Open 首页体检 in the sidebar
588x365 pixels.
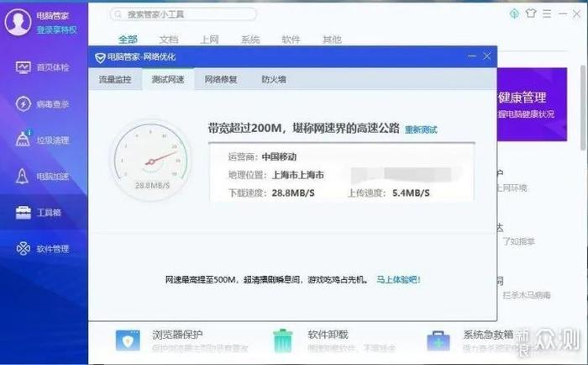pos(42,67)
